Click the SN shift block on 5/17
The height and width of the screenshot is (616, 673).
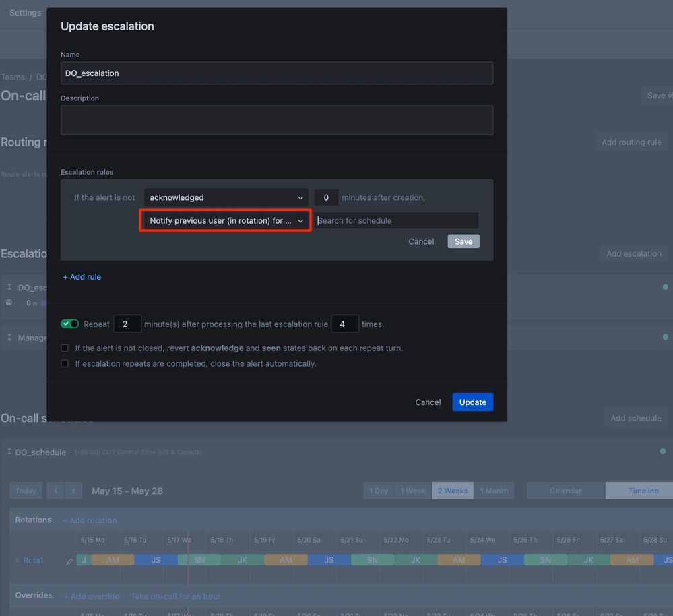pyautogui.click(x=199, y=560)
